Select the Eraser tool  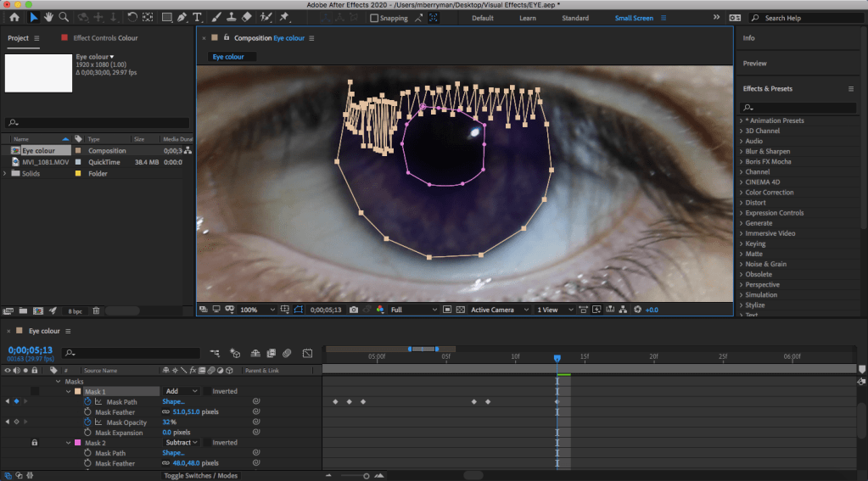(246, 17)
